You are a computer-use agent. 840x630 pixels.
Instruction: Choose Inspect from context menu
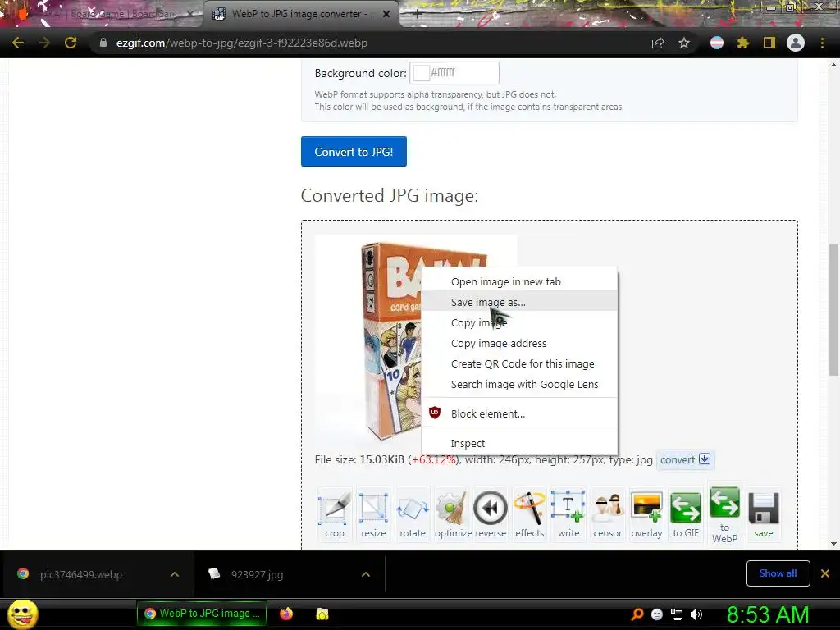click(x=519, y=443)
